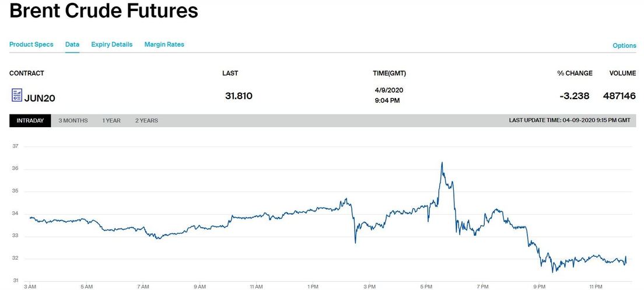The image size is (644, 290).
Task: Click the Options link
Action: pyautogui.click(x=624, y=46)
